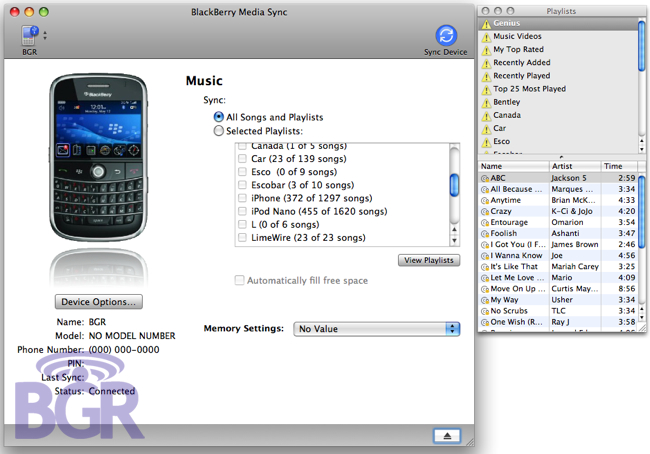
Task: Check the L (0 of 6 songs) playlist
Action: pyautogui.click(x=242, y=224)
